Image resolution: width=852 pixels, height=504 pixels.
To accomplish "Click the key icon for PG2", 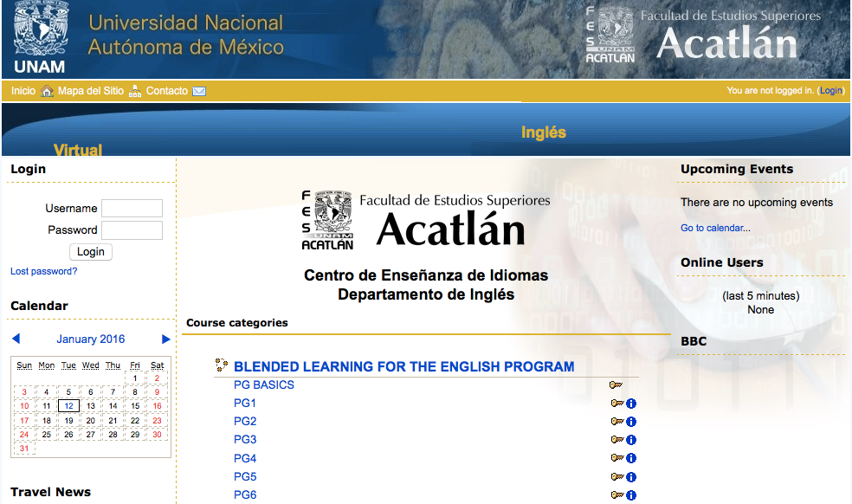I will click(617, 422).
